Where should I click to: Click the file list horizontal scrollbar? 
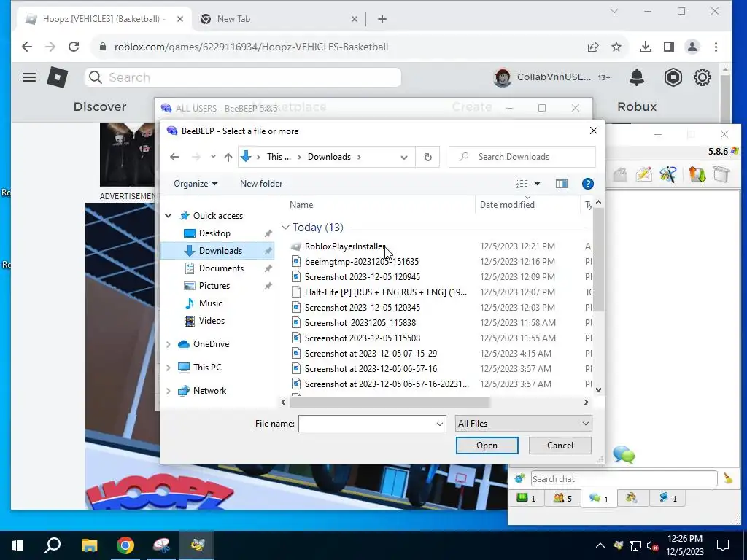(390, 402)
